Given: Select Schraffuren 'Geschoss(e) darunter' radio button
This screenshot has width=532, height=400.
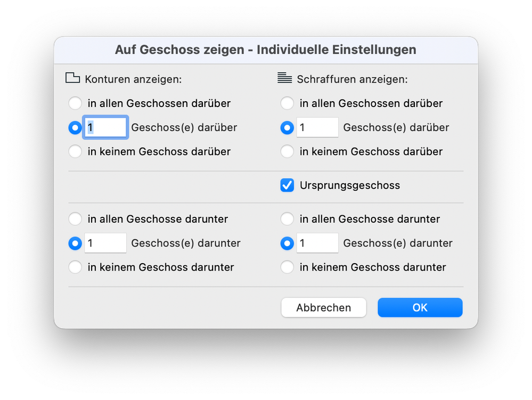Looking at the screenshot, I should coord(287,243).
